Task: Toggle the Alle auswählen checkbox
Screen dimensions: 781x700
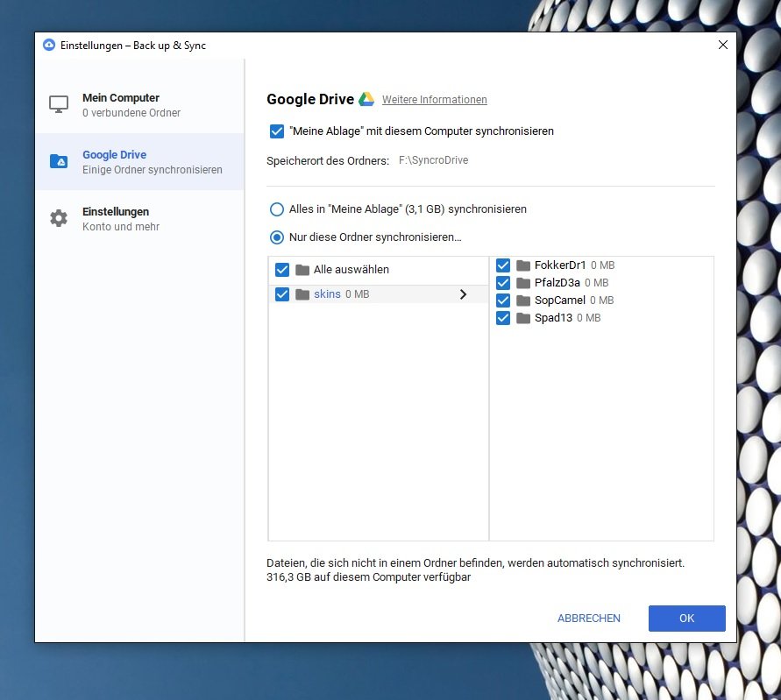Action: (x=282, y=270)
